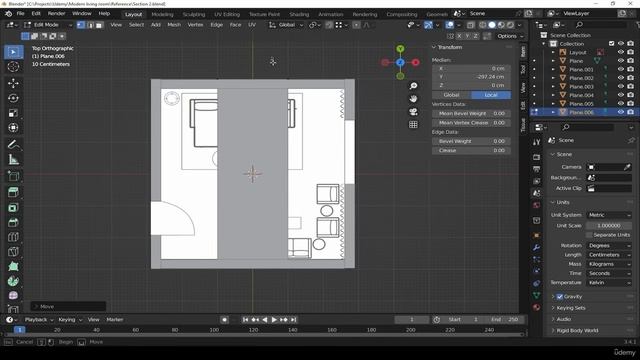Select Plane.002 in the outliner
Image resolution: width=640 pixels, height=360 pixels.
[581, 78]
